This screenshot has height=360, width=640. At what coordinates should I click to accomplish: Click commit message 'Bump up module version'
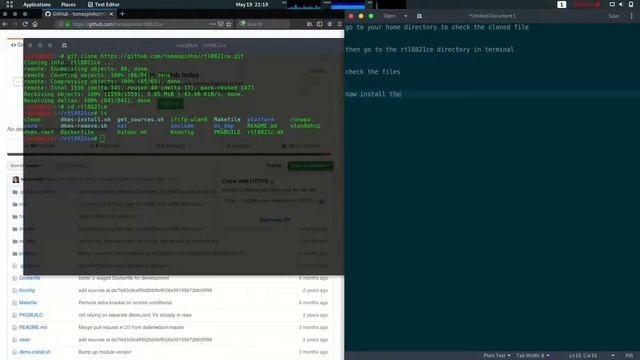(x=105, y=352)
